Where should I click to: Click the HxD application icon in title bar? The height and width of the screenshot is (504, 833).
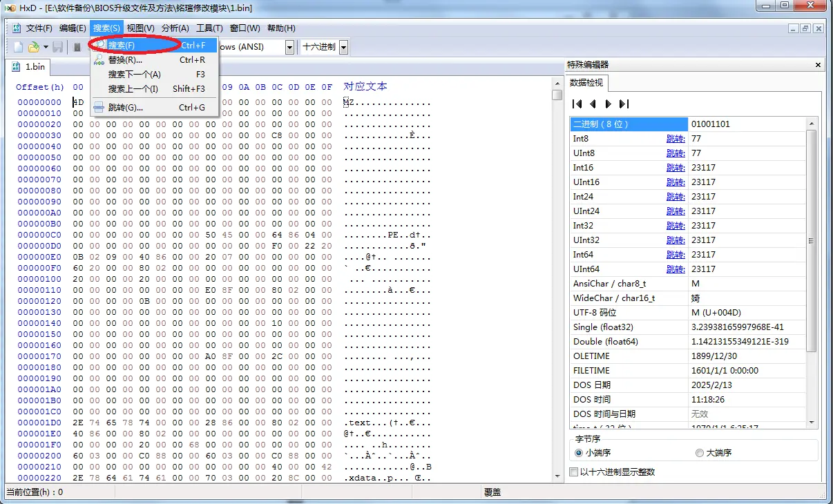coord(10,8)
